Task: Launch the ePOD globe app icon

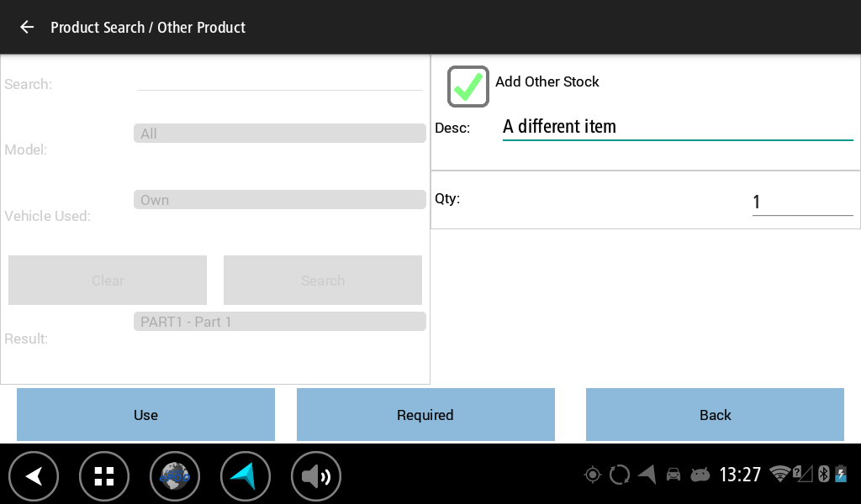Action: pyautogui.click(x=175, y=476)
